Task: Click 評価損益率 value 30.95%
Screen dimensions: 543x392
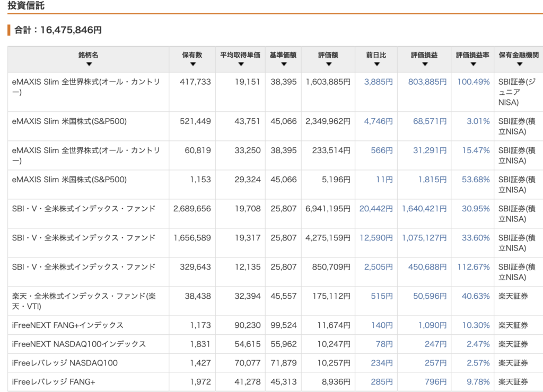Action: pyautogui.click(x=476, y=209)
